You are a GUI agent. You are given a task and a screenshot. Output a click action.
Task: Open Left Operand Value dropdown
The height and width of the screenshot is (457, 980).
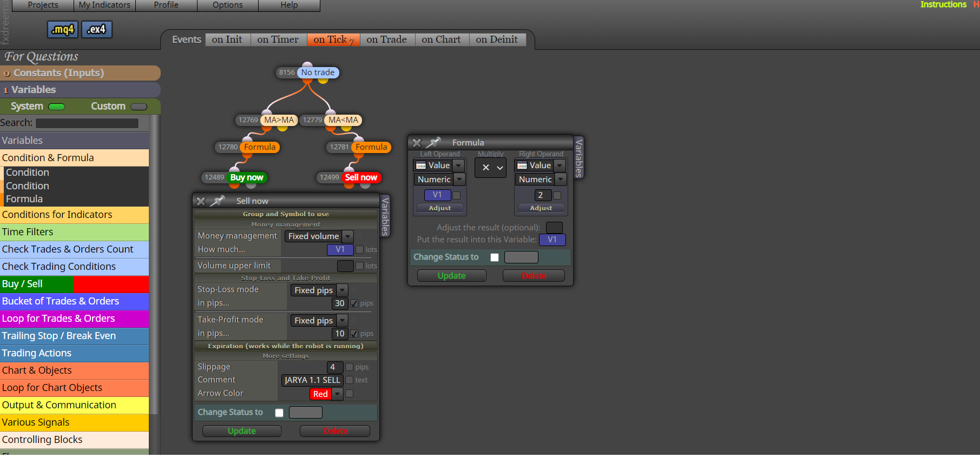458,165
